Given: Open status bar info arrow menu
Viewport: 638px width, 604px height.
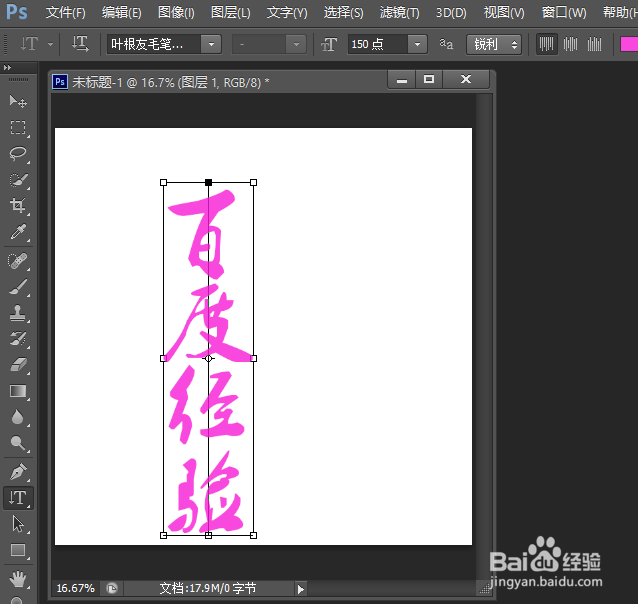Looking at the screenshot, I should click(x=301, y=589).
